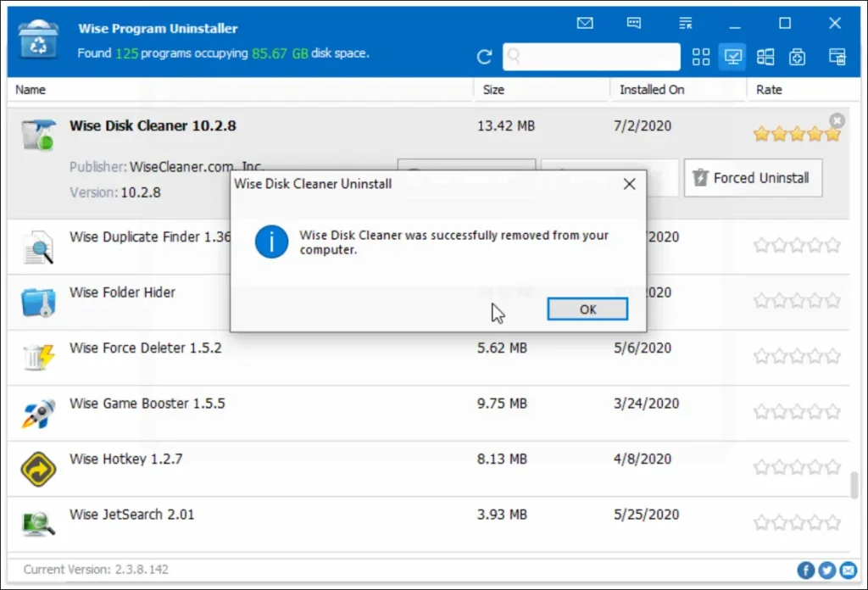Sort by the Rate column header
Viewport: 868px width, 590px height.
click(769, 90)
